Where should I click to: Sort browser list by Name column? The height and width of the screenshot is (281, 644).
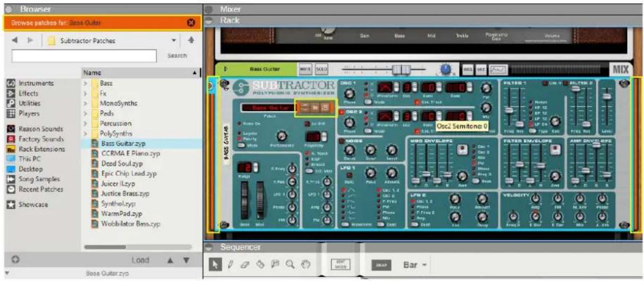141,73
